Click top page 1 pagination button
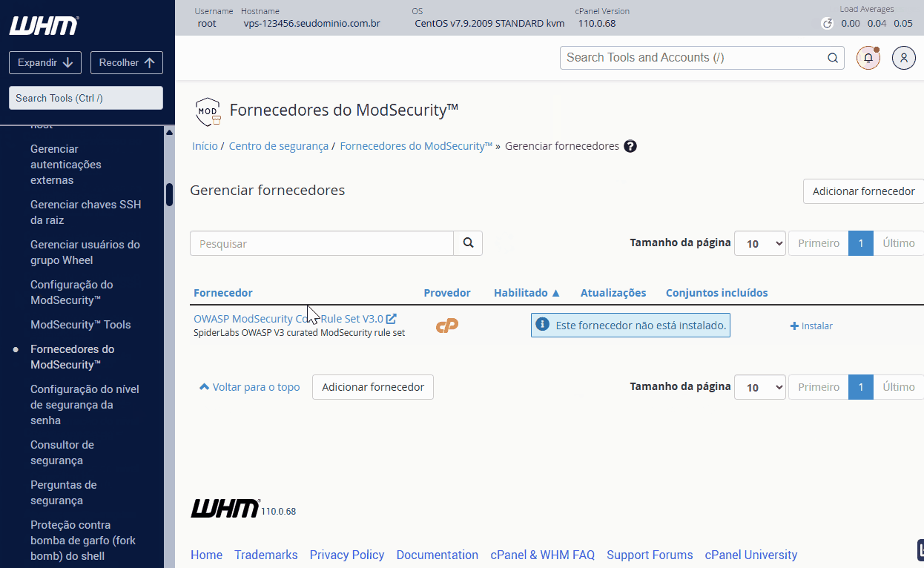Screen dimensions: 924x568 (861, 243)
